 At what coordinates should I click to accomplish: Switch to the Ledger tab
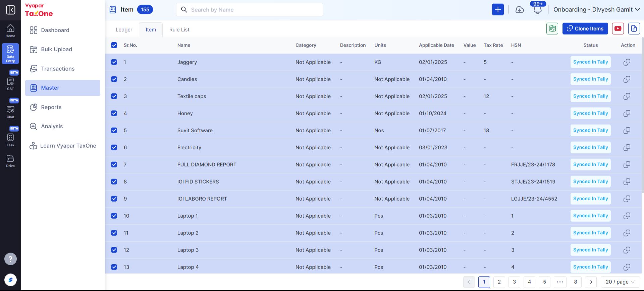124,30
